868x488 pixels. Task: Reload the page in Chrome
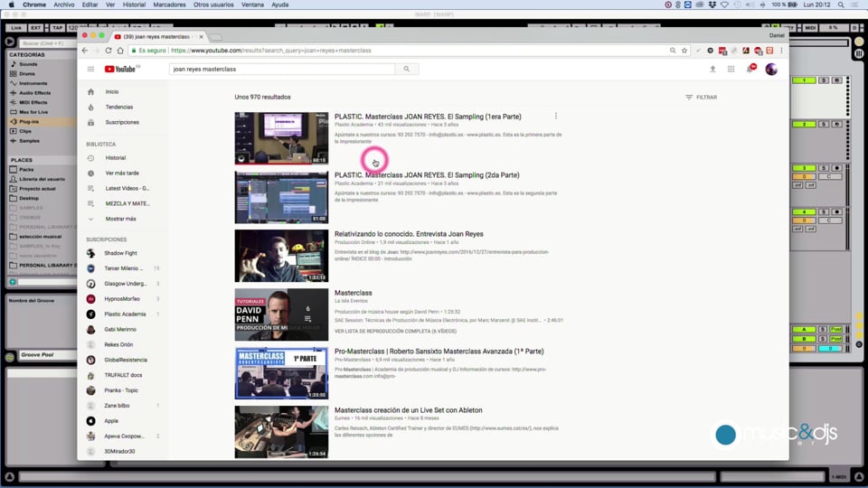click(x=108, y=51)
